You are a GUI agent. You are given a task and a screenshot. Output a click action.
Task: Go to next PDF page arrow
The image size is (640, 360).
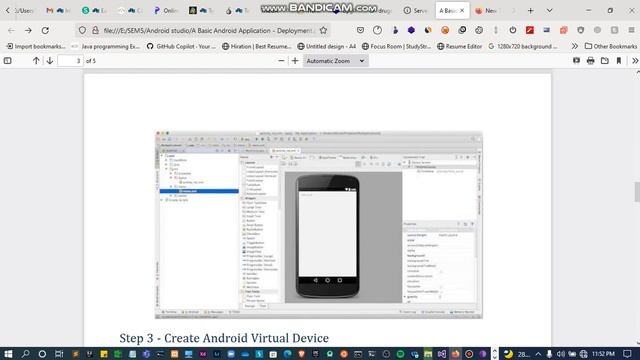[50, 61]
